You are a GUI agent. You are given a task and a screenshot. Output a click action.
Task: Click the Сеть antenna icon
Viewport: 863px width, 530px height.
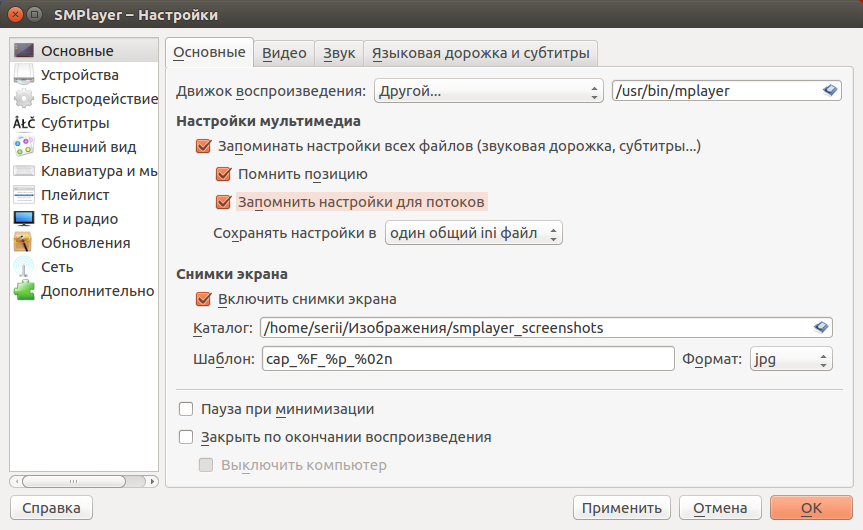pos(24,267)
